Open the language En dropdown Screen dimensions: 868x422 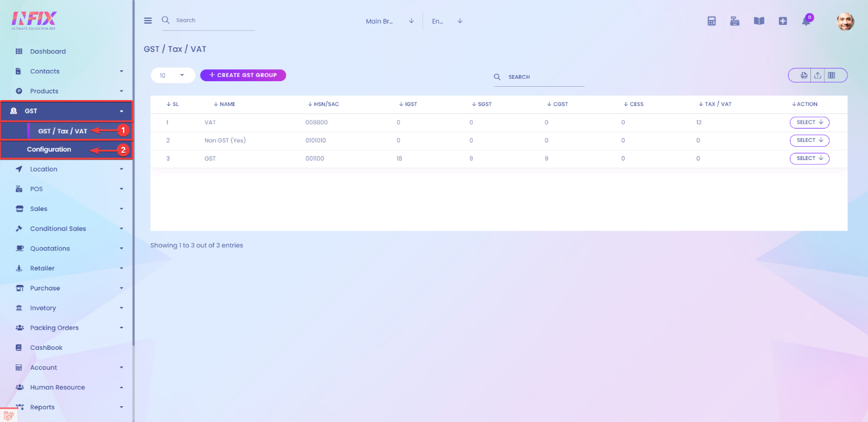[447, 21]
